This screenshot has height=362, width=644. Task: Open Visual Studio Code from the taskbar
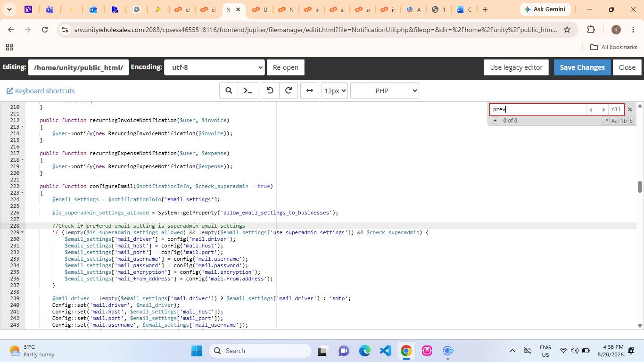[x=386, y=351]
